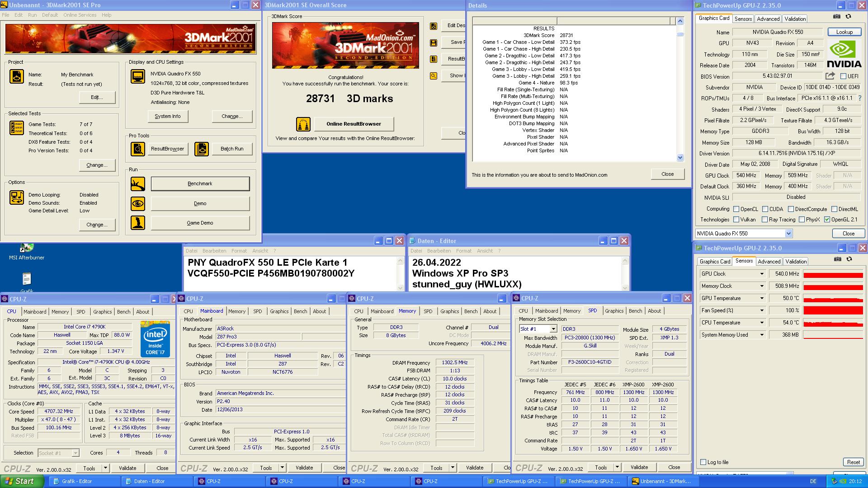
Task: Click the NVIDIA logo in GPU-Z
Action: (x=844, y=54)
